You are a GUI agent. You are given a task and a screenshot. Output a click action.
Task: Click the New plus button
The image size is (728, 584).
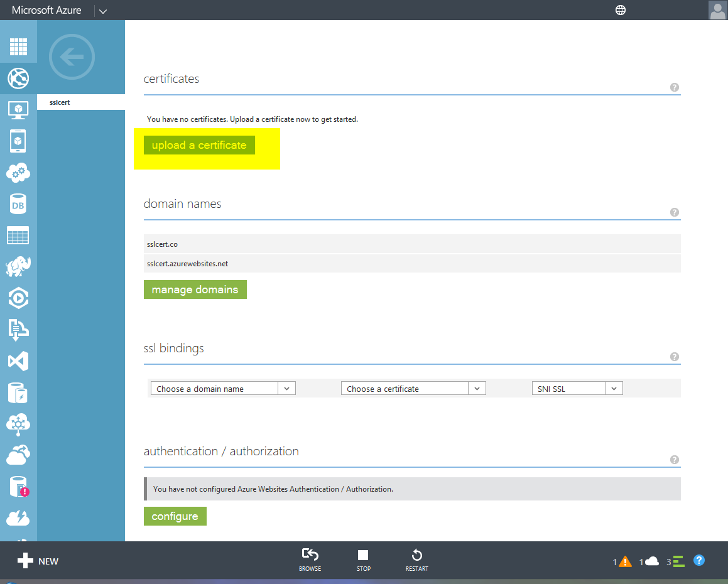(37, 561)
